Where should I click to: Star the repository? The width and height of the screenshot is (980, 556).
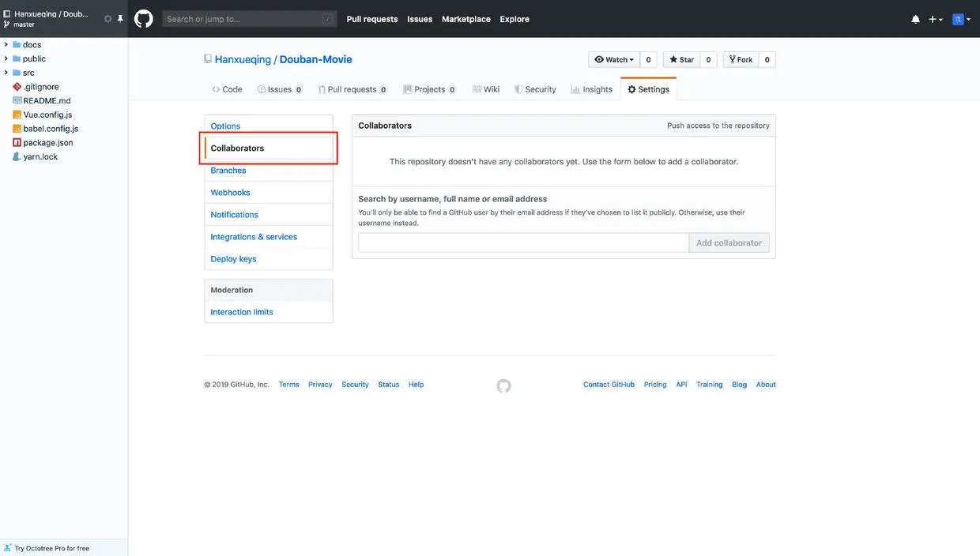coord(681,59)
